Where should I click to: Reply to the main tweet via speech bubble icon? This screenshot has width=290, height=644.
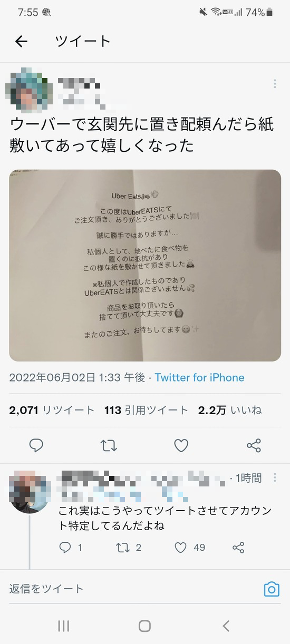[36, 446]
